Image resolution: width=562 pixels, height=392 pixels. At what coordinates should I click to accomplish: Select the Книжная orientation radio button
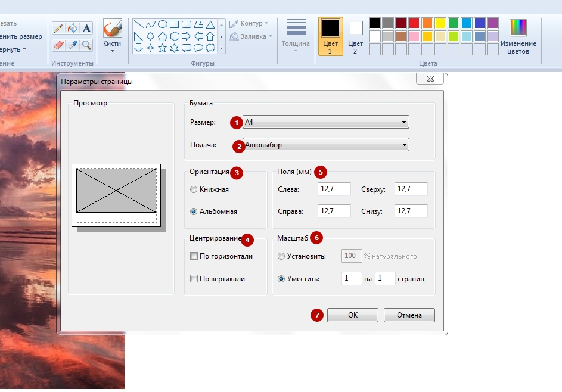coord(193,189)
